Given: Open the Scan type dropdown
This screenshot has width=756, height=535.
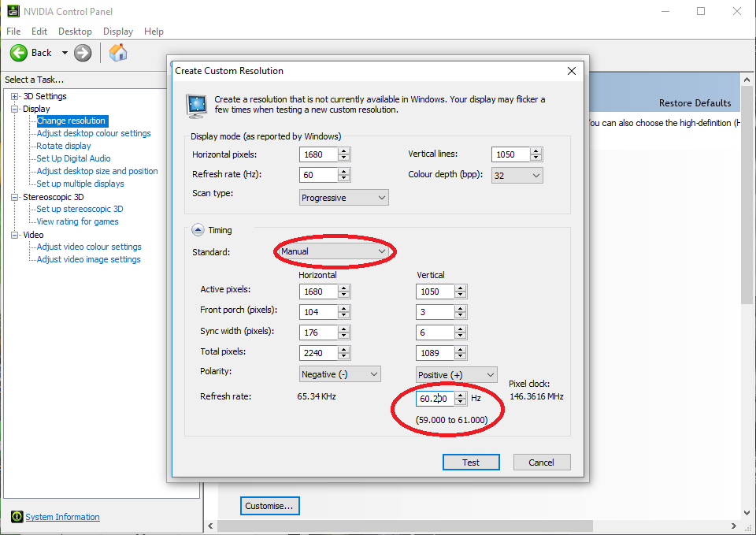Looking at the screenshot, I should point(344,198).
